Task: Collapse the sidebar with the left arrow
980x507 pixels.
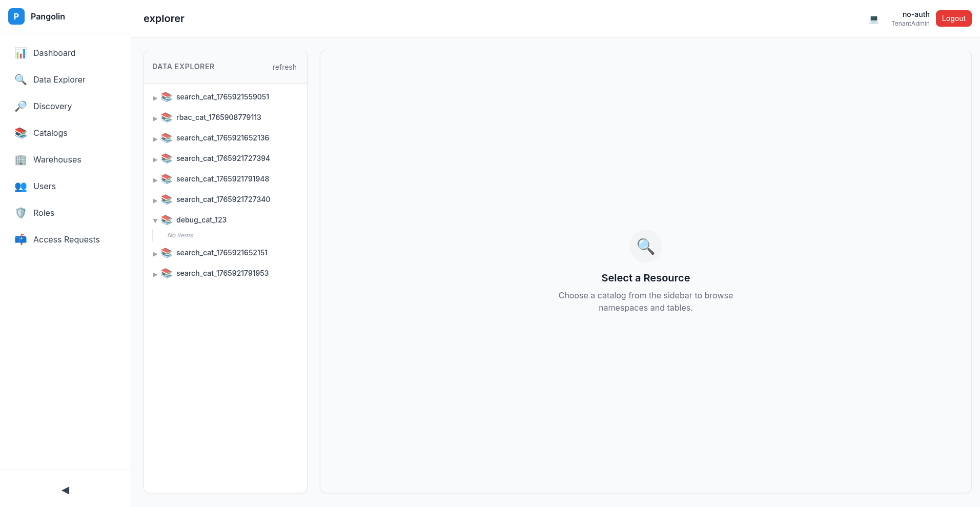Action: [x=65, y=491]
